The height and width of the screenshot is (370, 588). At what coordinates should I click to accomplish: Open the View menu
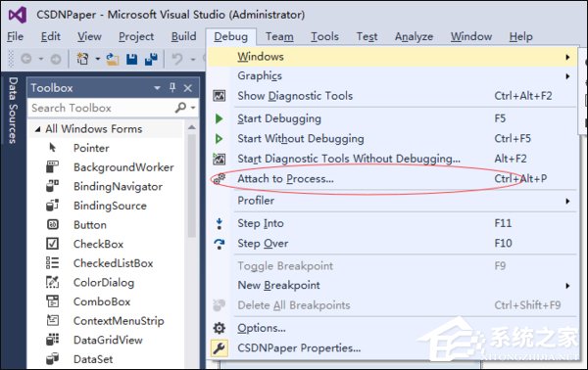pos(89,36)
